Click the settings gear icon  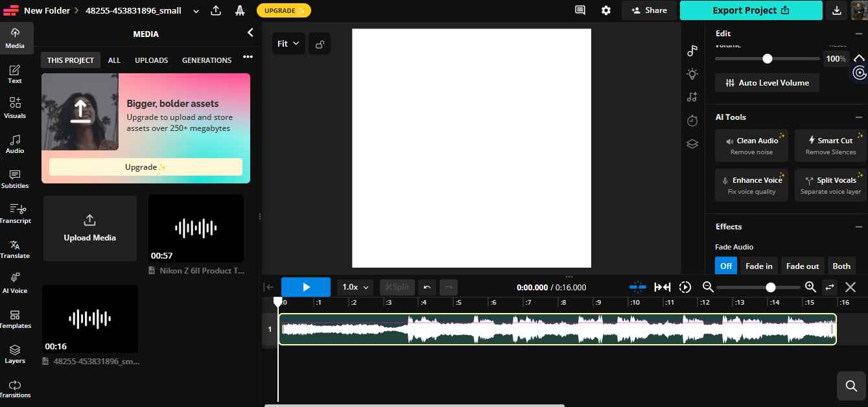[x=606, y=10]
